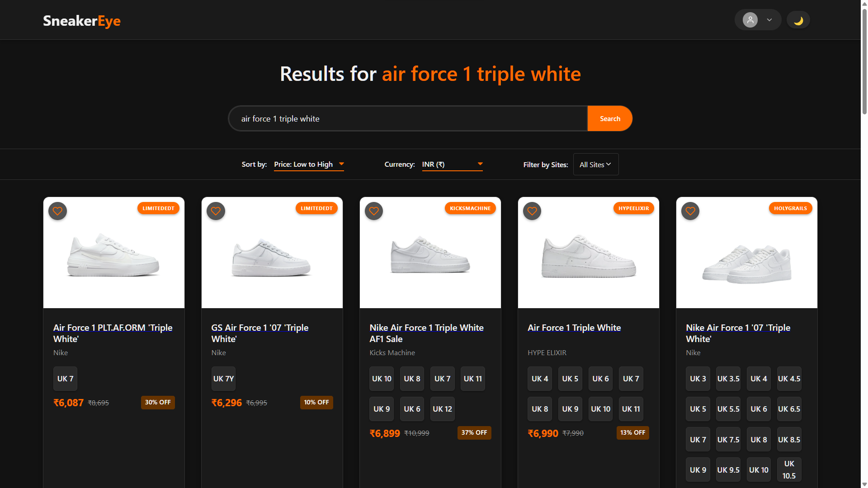Screen dimensions: 868x488
Task: Toggle dark mode with moon icon
Action: coord(798,20)
